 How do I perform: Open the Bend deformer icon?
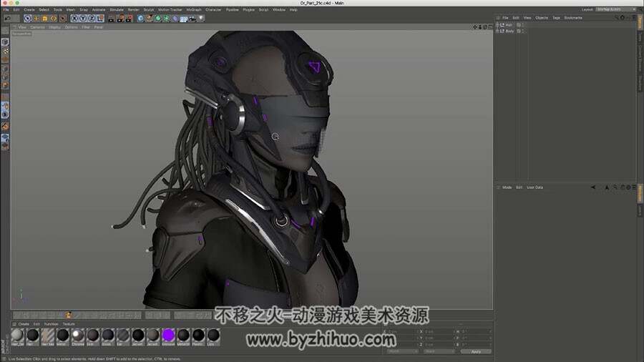pyautogui.click(x=175, y=19)
